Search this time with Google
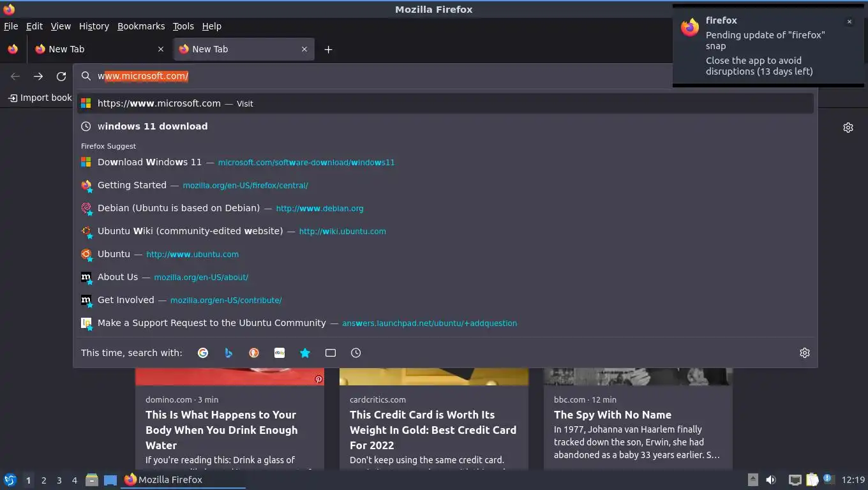The image size is (868, 490). coord(203,353)
